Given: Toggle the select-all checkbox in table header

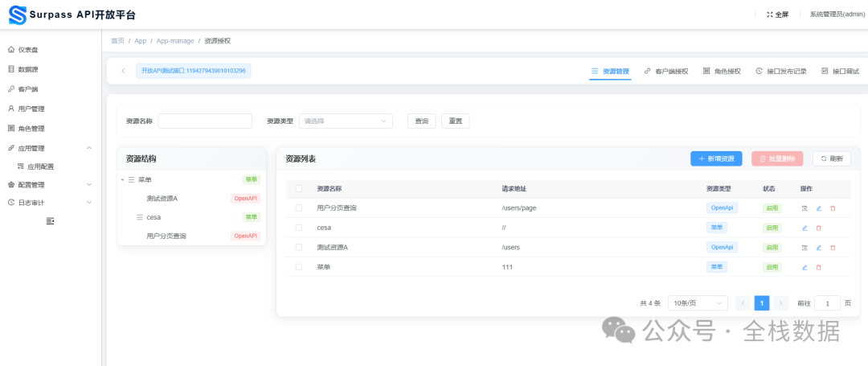Looking at the screenshot, I should 299,189.
